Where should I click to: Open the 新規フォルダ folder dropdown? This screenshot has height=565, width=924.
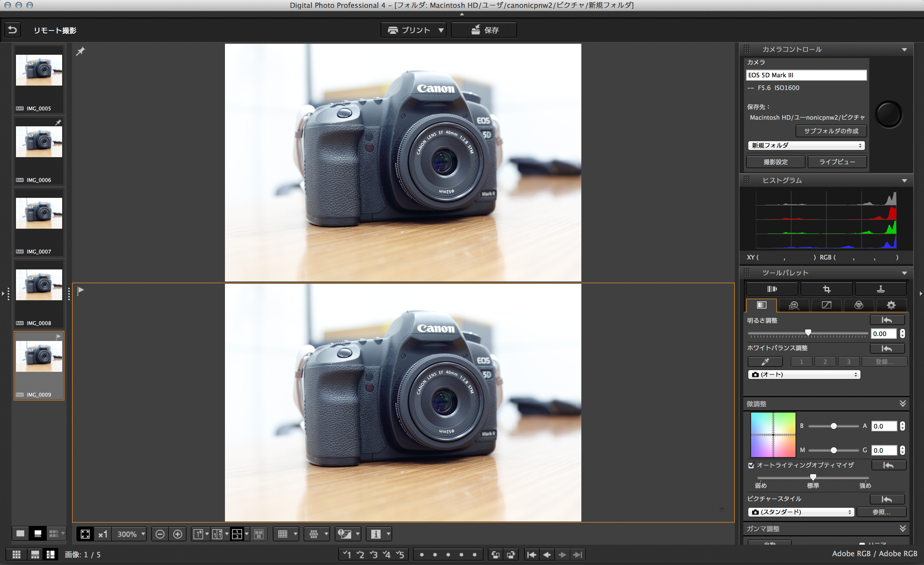(x=806, y=146)
